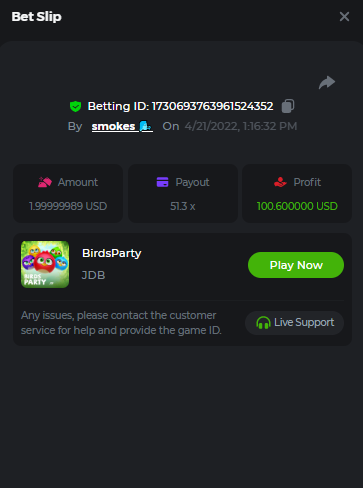Open the BirdsParty game thumbnail
363x488 pixels.
coord(45,264)
